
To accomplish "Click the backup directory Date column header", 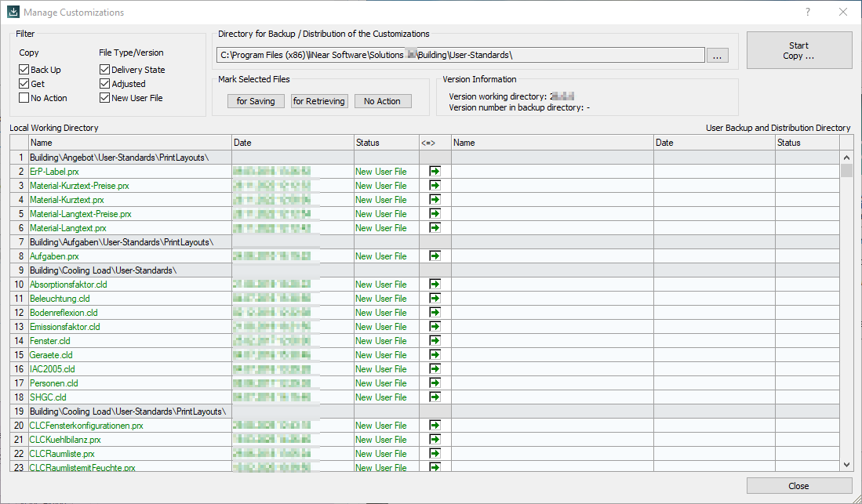I will coord(715,143).
